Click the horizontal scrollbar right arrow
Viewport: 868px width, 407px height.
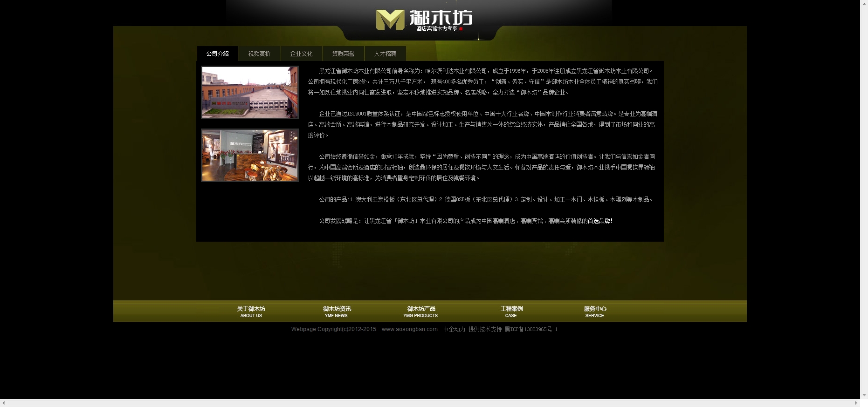tap(856, 403)
